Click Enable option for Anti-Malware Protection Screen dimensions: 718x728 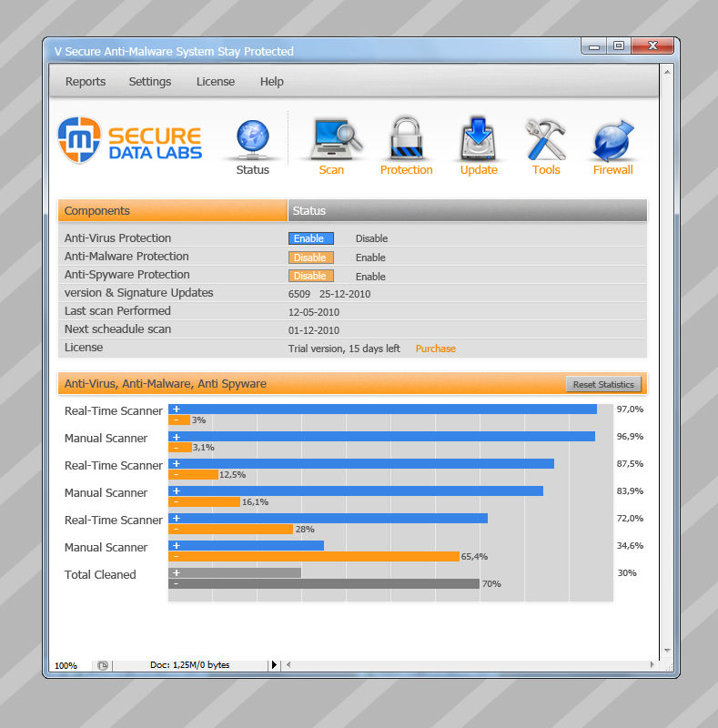pyautogui.click(x=370, y=258)
